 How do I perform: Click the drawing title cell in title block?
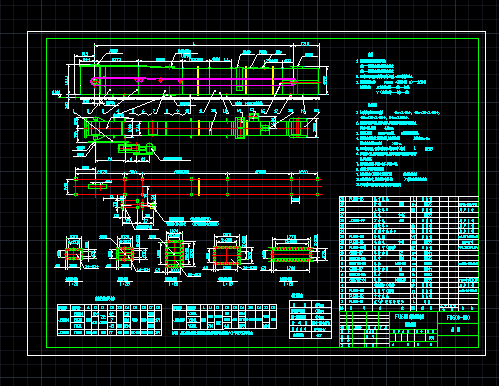414,321
